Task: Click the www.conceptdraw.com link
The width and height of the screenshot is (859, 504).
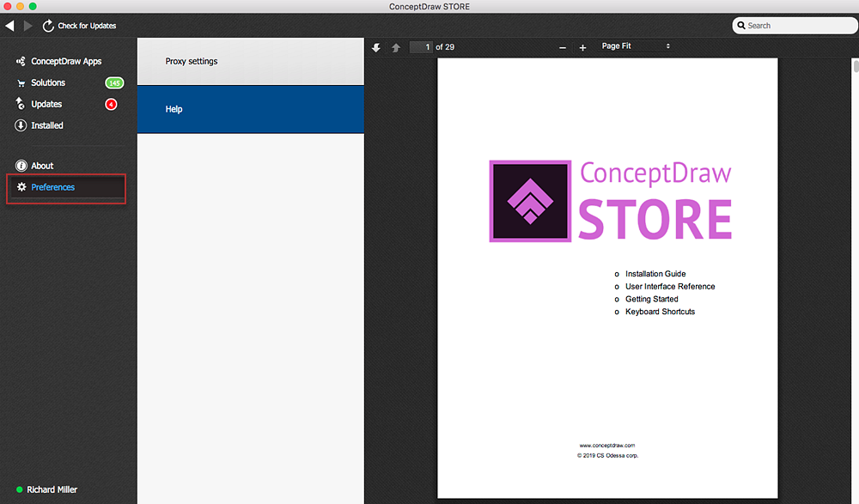Action: click(607, 446)
